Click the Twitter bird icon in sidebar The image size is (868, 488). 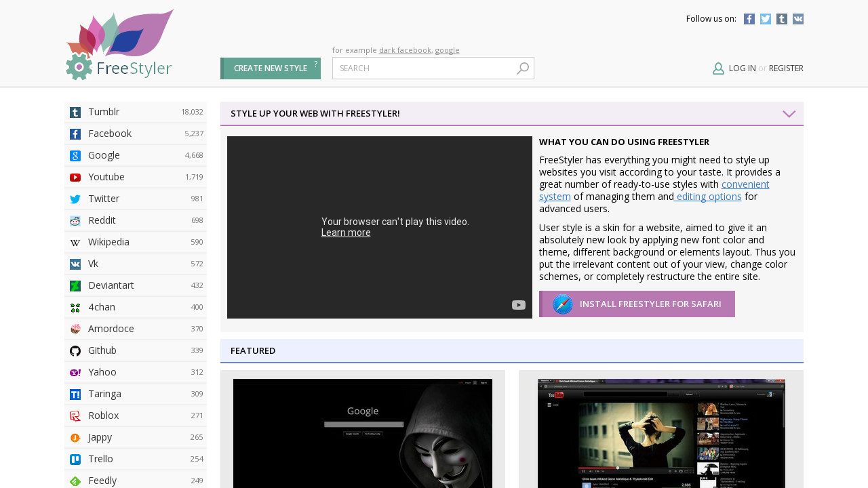click(75, 199)
